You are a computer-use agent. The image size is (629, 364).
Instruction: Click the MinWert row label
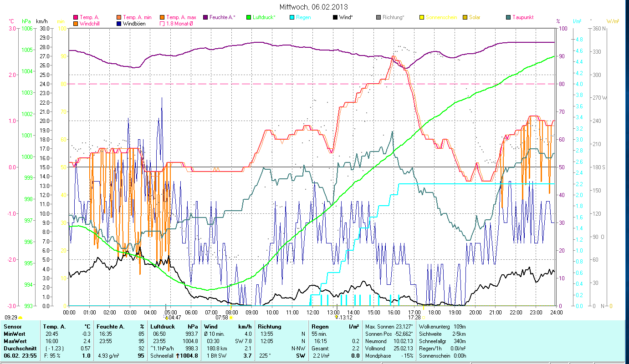(15, 334)
